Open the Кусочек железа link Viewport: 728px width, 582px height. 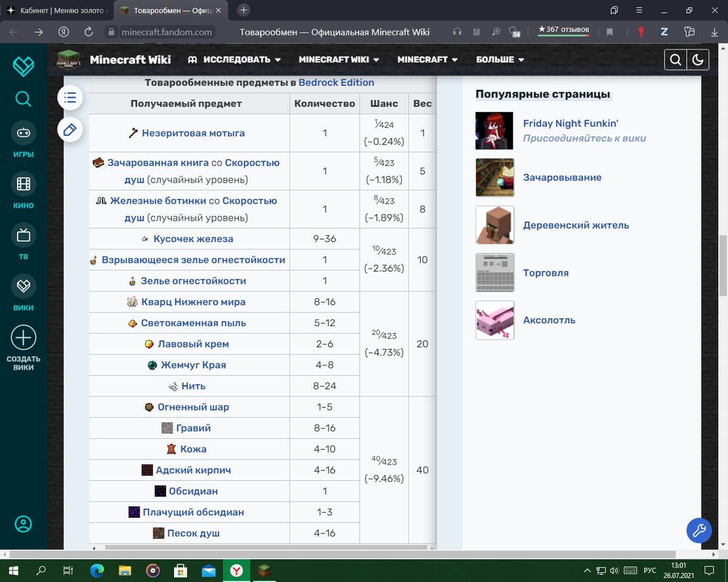point(193,239)
